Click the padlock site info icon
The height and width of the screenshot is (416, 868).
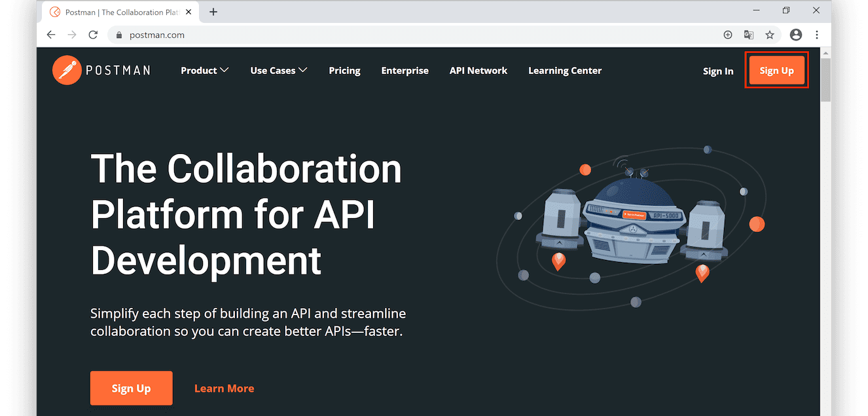pos(119,35)
